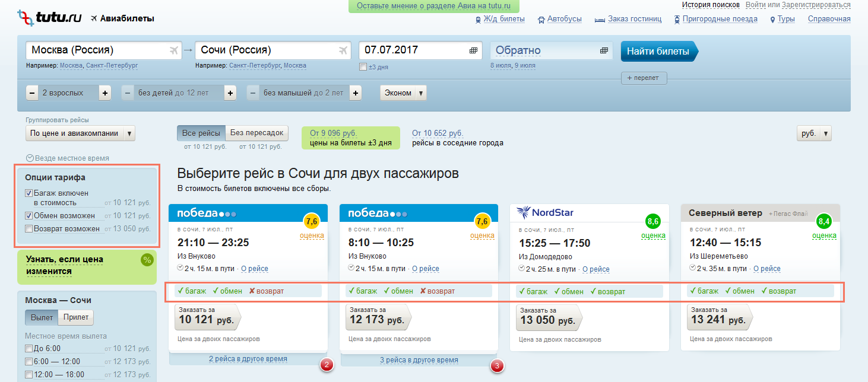Click Войти link
868x382 pixels.
pos(755,5)
